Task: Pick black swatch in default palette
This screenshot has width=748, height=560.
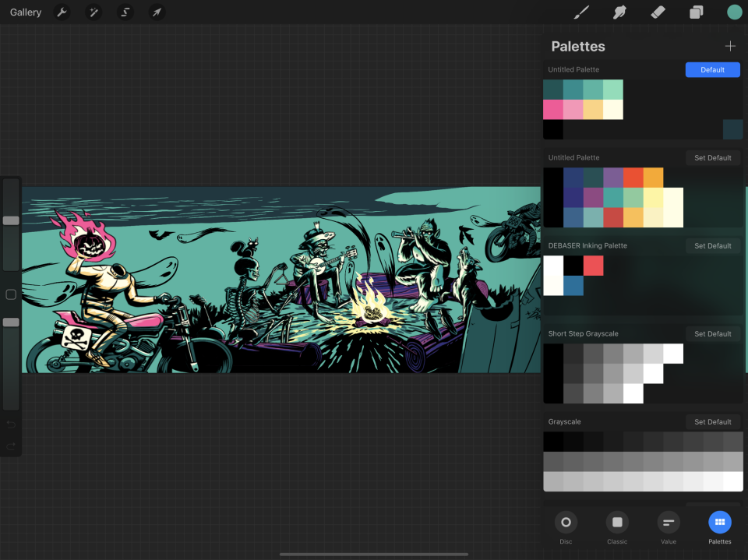Action: (x=553, y=130)
